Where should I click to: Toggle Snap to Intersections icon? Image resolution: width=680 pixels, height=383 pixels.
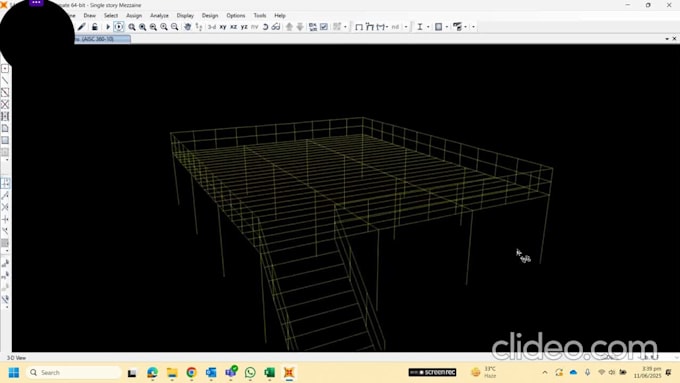[x=5, y=207]
